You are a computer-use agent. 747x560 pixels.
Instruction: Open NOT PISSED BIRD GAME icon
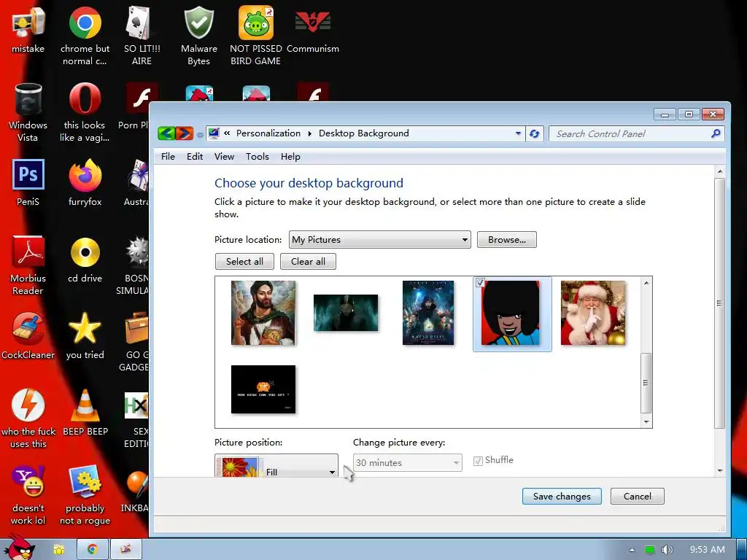pos(256,36)
